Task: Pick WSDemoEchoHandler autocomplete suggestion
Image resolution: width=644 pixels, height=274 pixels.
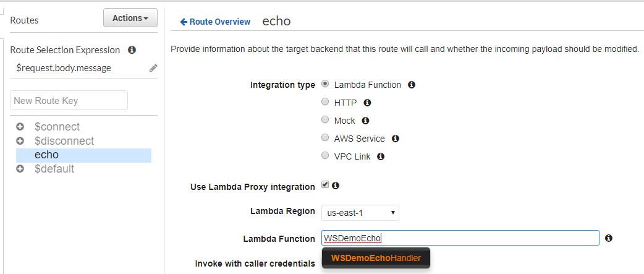Action: 376,258
